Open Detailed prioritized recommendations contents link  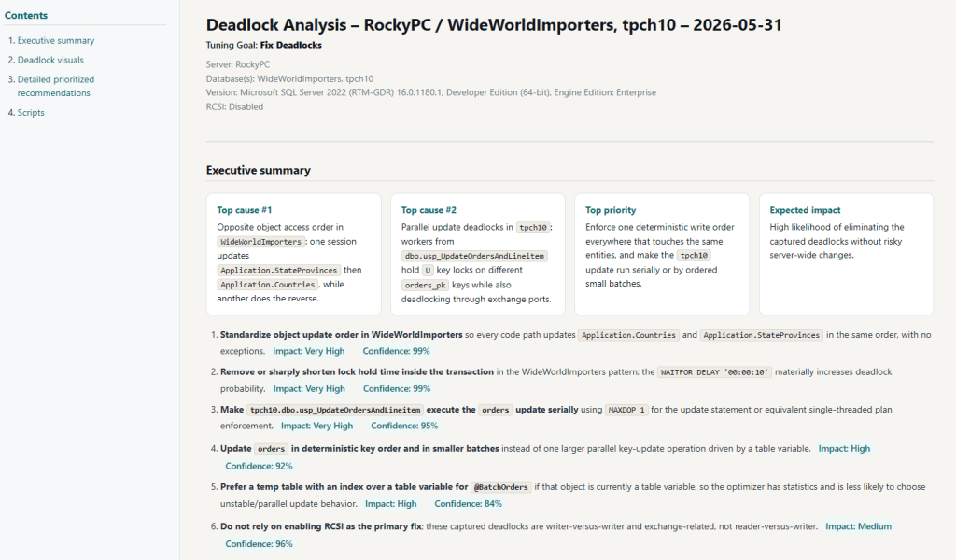[55, 86]
